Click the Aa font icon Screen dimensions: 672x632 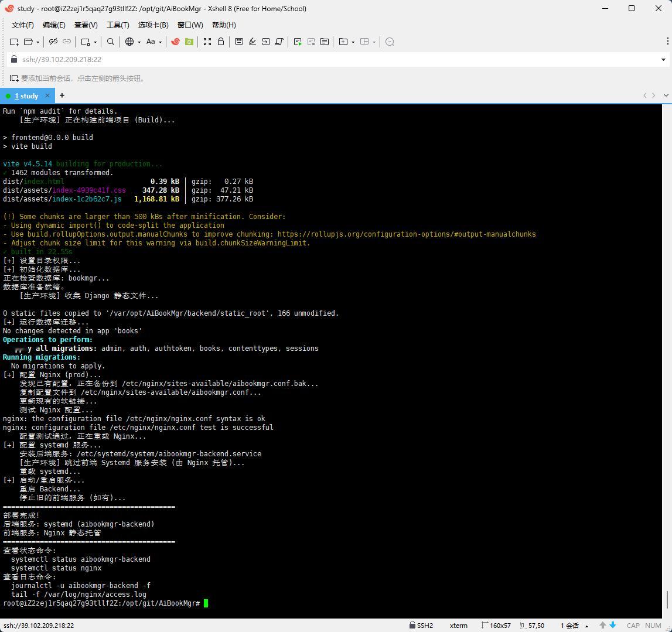tap(151, 42)
